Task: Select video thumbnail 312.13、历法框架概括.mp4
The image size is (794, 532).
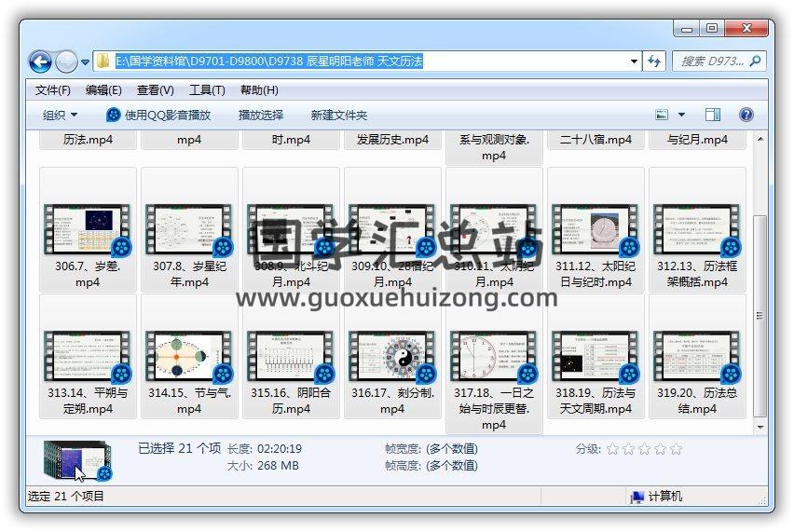Action: [697, 229]
